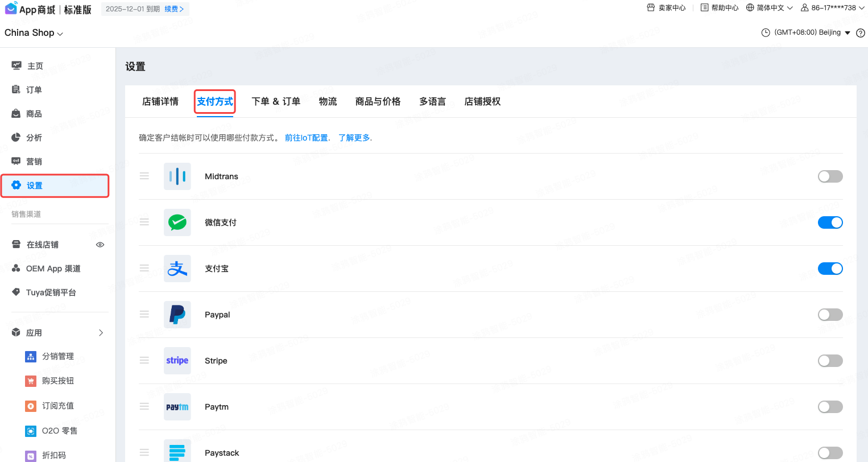868x462 pixels.
Task: Click the 2025-12-01 到期 expiry text
Action: 133,9
